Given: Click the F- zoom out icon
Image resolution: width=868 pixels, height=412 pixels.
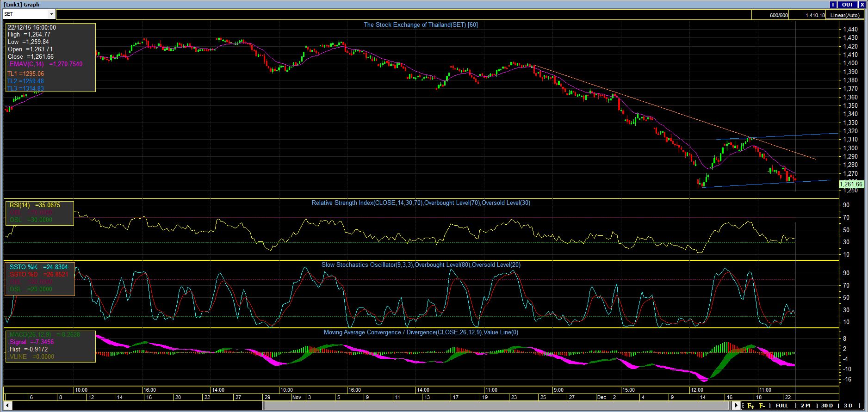Looking at the screenshot, I should coord(762,406).
